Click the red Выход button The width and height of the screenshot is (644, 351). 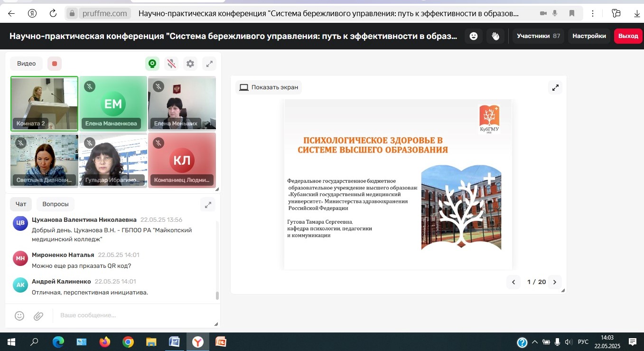pyautogui.click(x=628, y=36)
